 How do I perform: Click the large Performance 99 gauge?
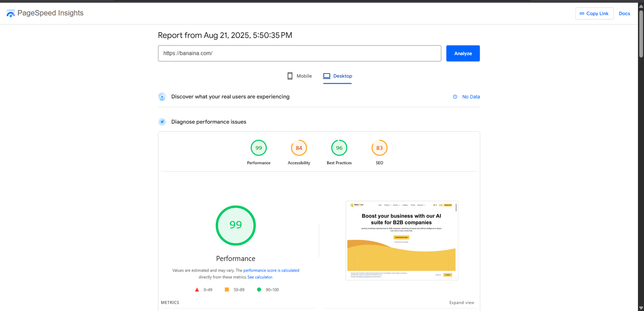point(236,225)
